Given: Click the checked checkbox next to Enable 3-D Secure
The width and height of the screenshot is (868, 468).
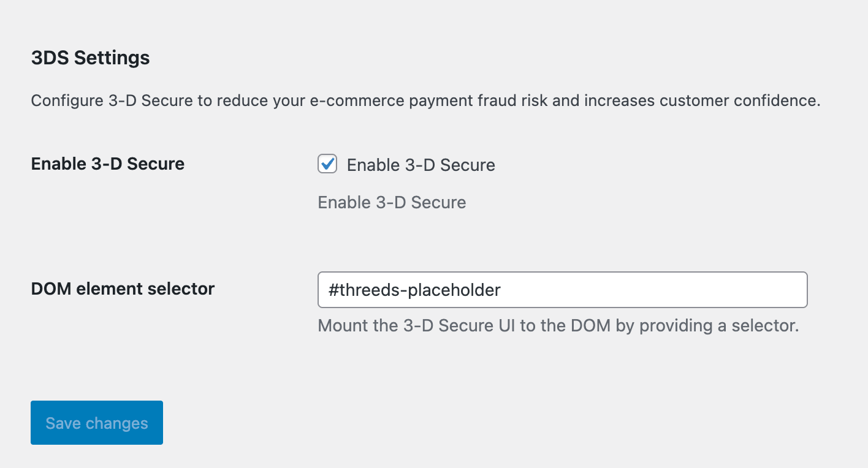Looking at the screenshot, I should [327, 164].
